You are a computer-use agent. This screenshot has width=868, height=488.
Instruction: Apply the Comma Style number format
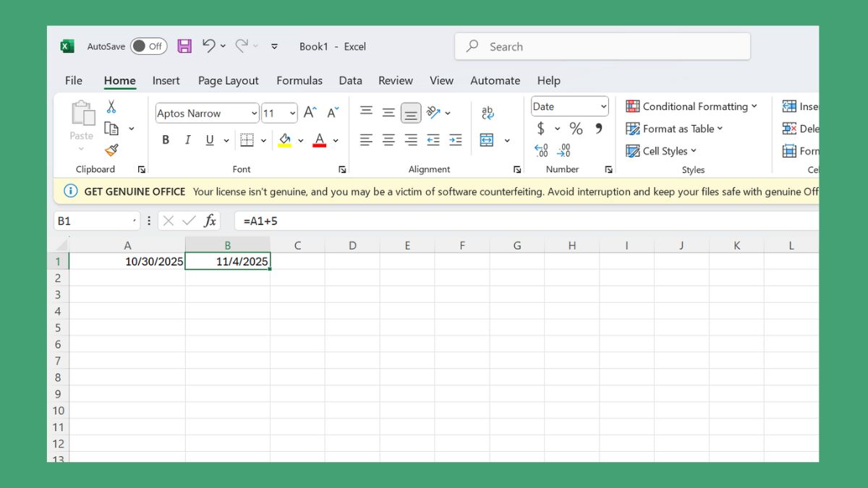[598, 129]
